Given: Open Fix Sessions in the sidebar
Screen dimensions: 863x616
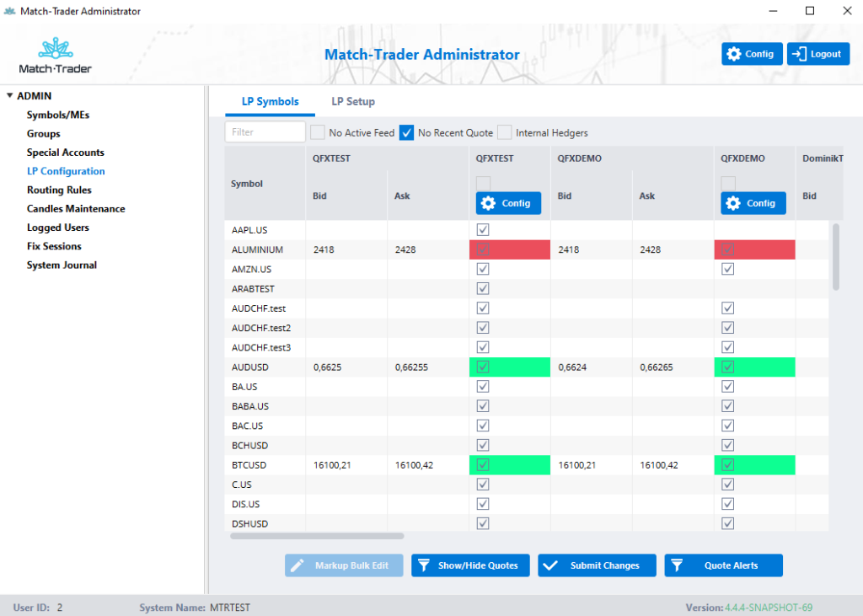Looking at the screenshot, I should click(54, 246).
